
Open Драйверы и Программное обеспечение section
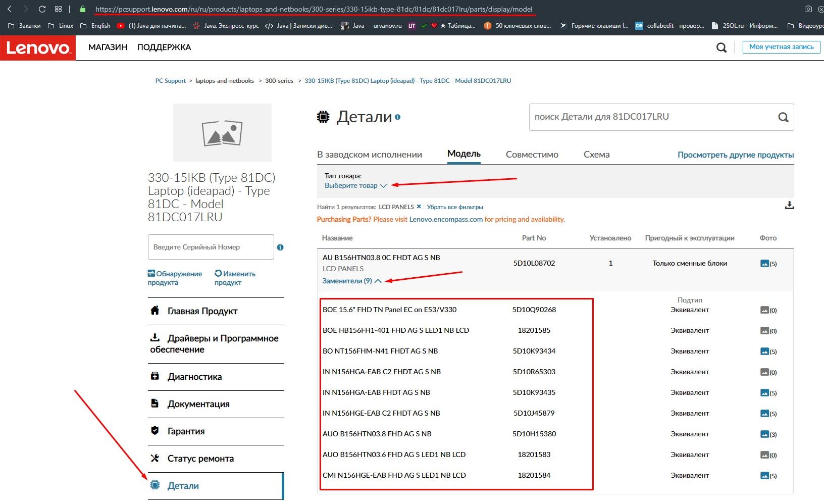[x=216, y=344]
